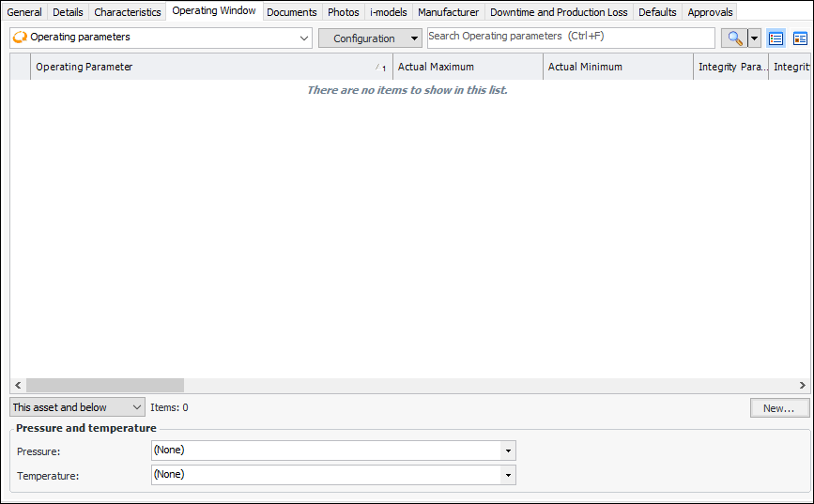Click the magnifier search icon
This screenshot has width=814, height=504.
(x=734, y=38)
